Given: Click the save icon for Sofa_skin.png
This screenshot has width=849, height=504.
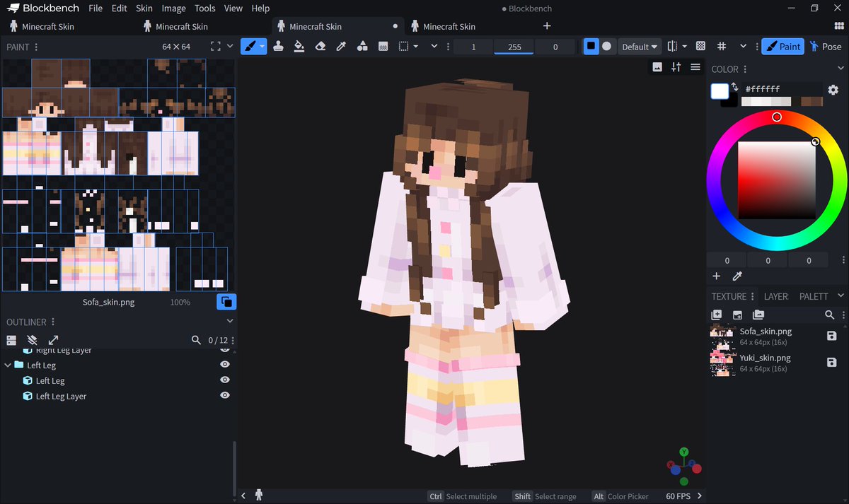Looking at the screenshot, I should 832,336.
